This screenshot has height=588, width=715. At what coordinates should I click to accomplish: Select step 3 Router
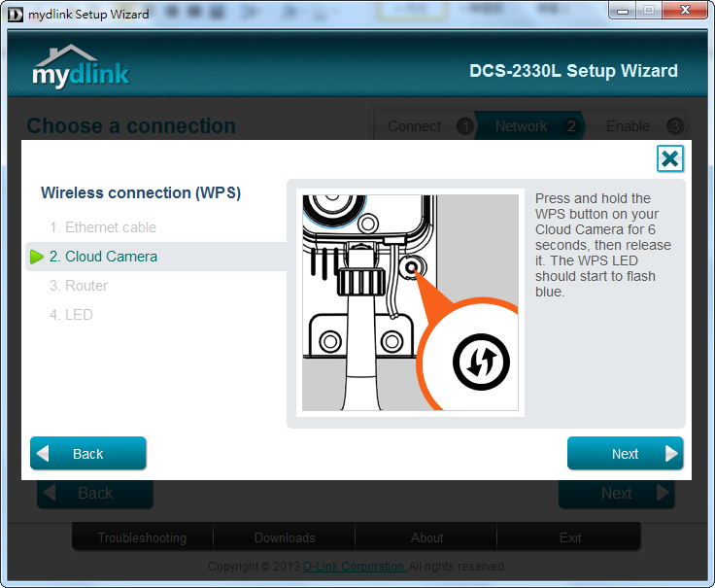[79, 286]
